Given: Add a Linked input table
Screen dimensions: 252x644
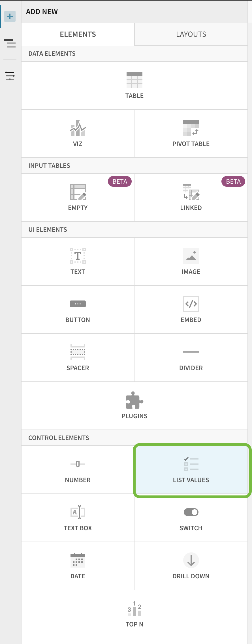Looking at the screenshot, I should pos(191,197).
